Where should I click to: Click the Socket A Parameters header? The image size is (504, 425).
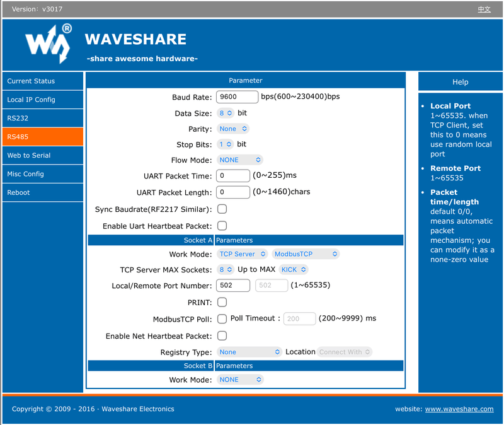tap(246, 240)
